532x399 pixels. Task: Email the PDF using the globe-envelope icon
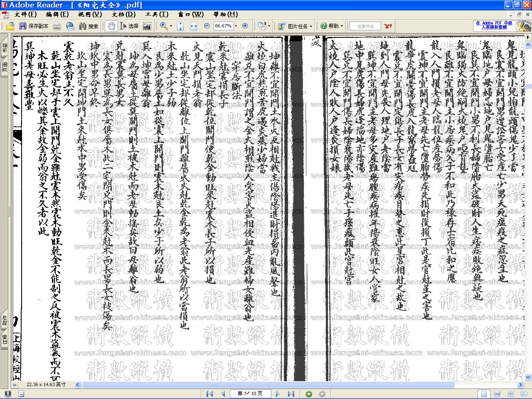pyautogui.click(x=70, y=26)
